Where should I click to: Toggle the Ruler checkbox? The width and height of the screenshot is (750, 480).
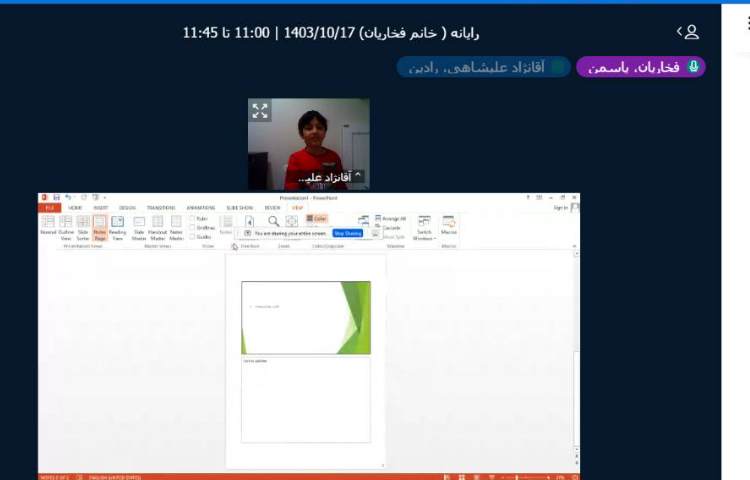coord(192,218)
